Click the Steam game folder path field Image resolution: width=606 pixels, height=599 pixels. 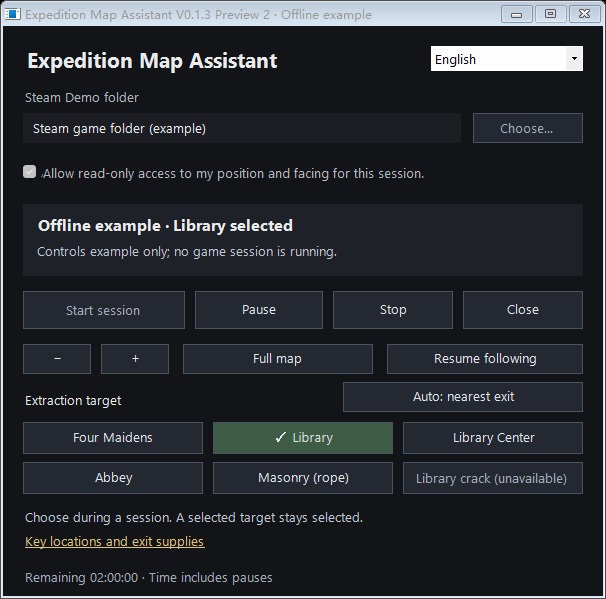[x=242, y=128]
